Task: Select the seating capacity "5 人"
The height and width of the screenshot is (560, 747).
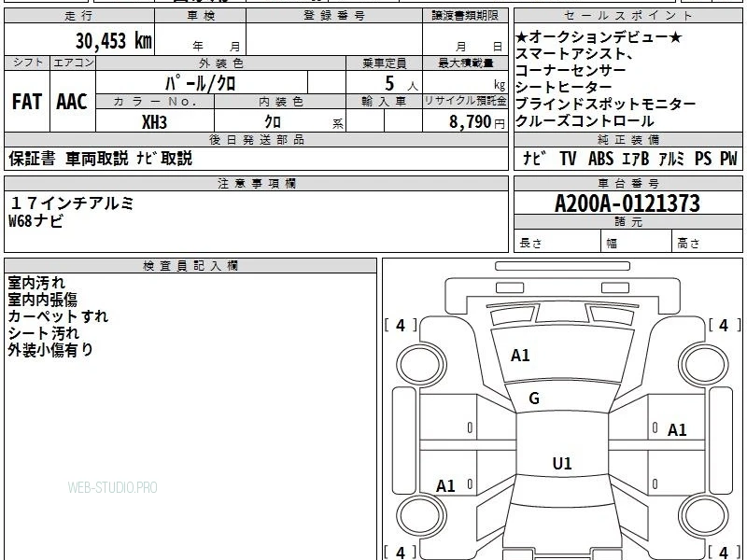Action: (x=401, y=84)
